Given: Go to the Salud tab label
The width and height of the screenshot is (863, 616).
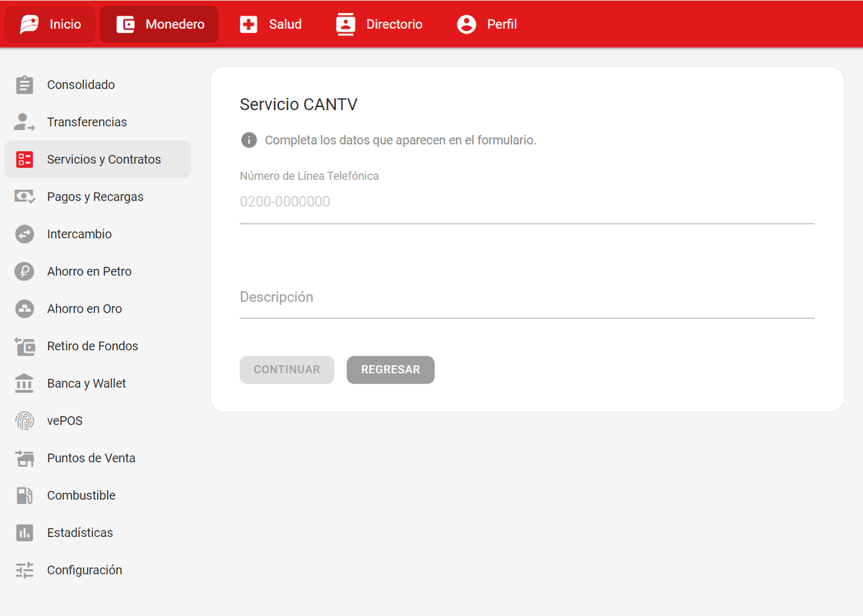Looking at the screenshot, I should (x=286, y=24).
